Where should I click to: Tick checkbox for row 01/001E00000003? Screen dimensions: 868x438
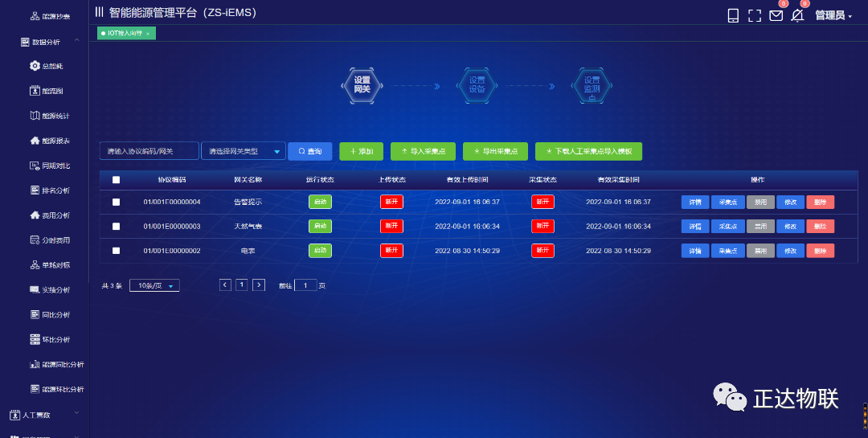point(116,227)
